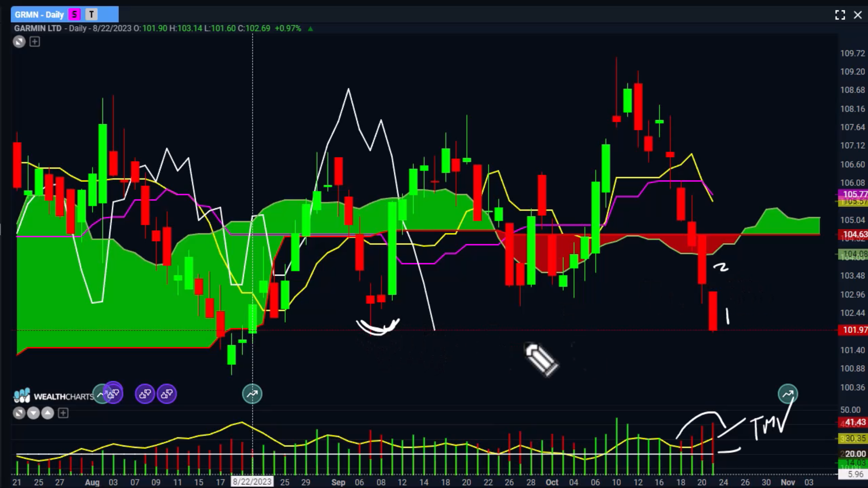Image resolution: width=868 pixels, height=488 pixels.
Task: Move the lower indicator panel down
Action: [x=33, y=413]
